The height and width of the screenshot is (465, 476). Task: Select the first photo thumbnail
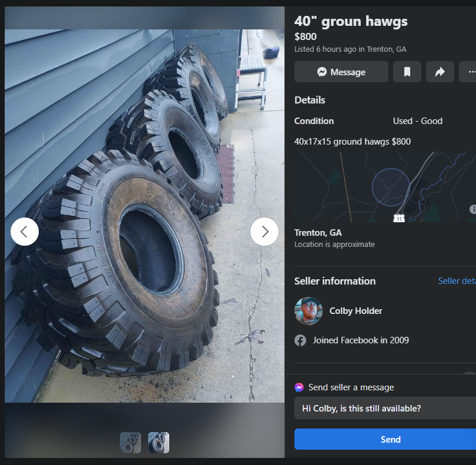click(x=130, y=443)
